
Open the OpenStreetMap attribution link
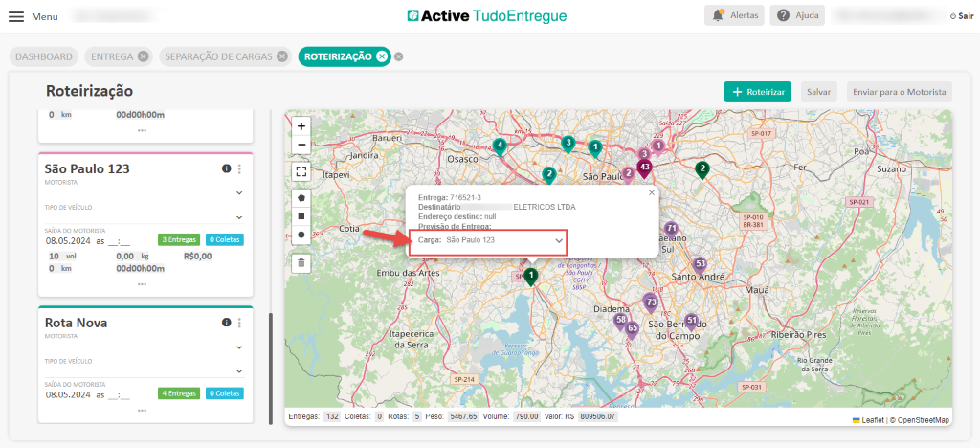(922, 420)
